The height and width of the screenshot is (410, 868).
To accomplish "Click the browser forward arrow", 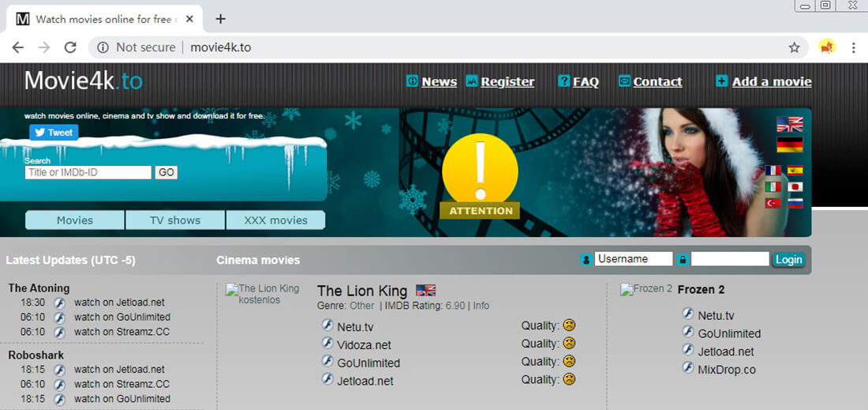I will (44, 47).
